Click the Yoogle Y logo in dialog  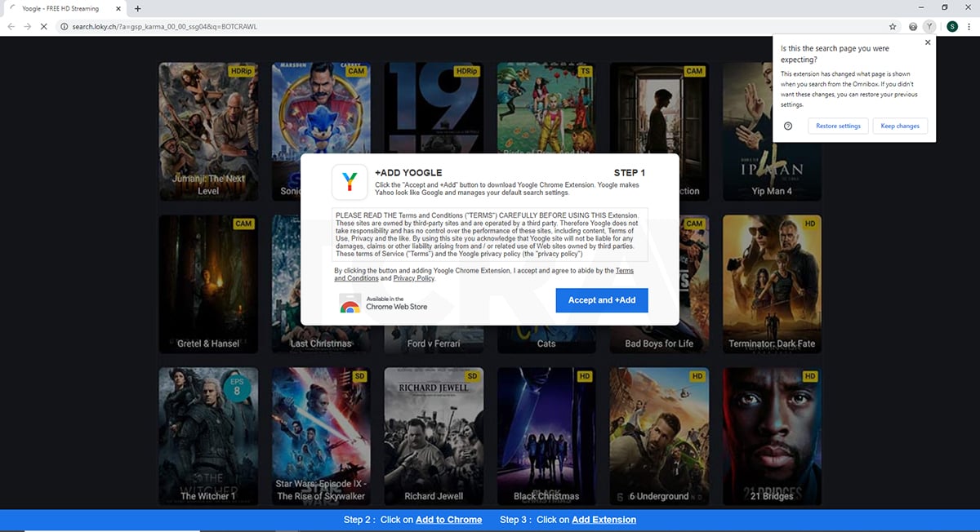pos(349,182)
